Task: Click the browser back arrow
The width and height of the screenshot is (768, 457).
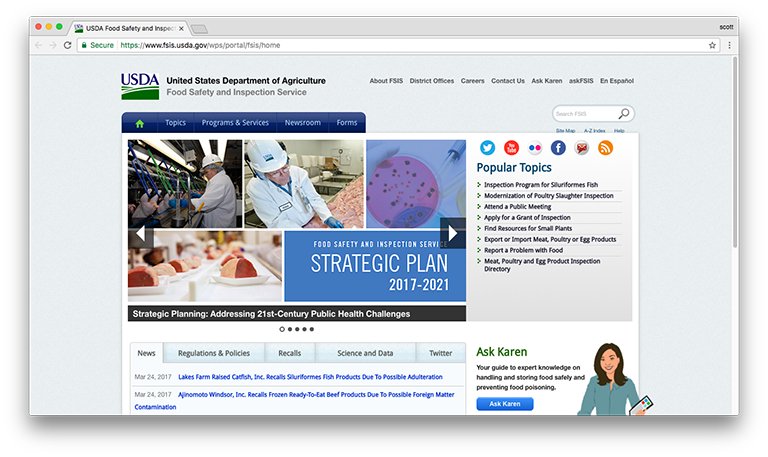Action: pos(39,45)
